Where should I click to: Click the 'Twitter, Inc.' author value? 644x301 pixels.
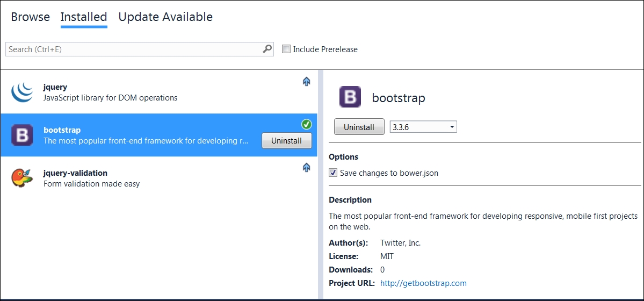click(x=401, y=242)
